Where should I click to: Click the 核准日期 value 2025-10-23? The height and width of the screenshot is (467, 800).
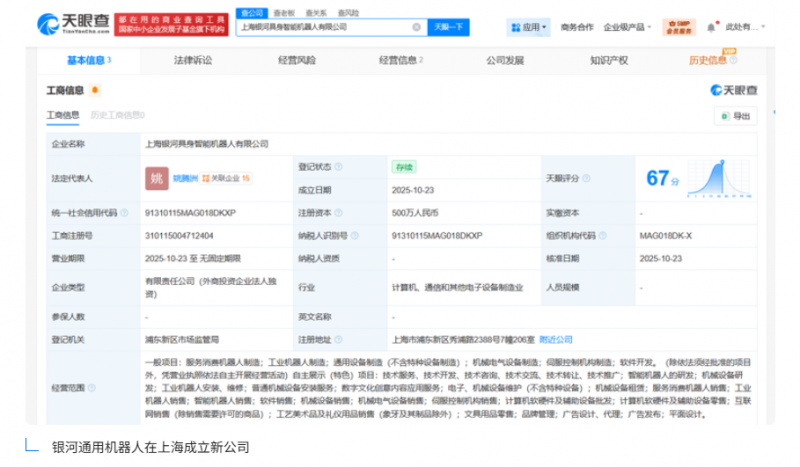[661, 258]
